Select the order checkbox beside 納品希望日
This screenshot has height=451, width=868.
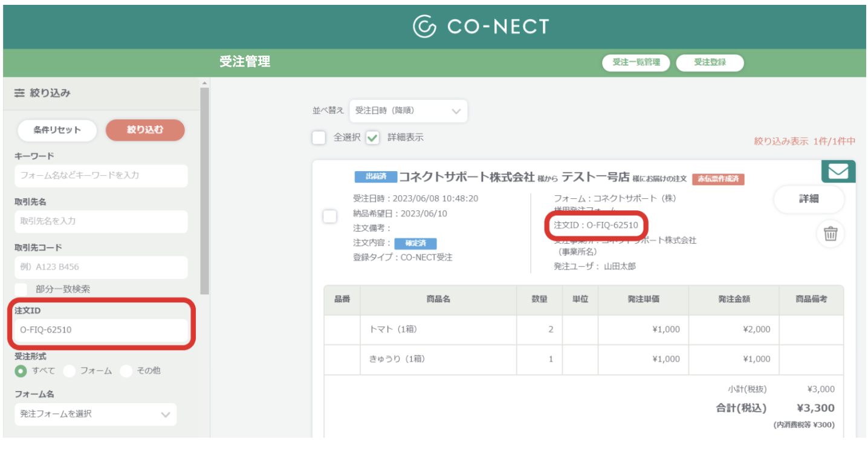pyautogui.click(x=329, y=216)
